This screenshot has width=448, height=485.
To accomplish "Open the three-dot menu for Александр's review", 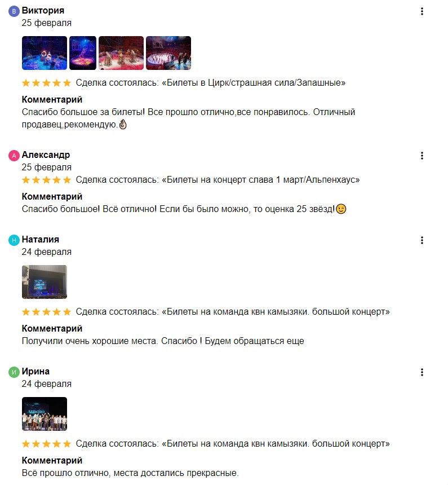I will point(422,156).
